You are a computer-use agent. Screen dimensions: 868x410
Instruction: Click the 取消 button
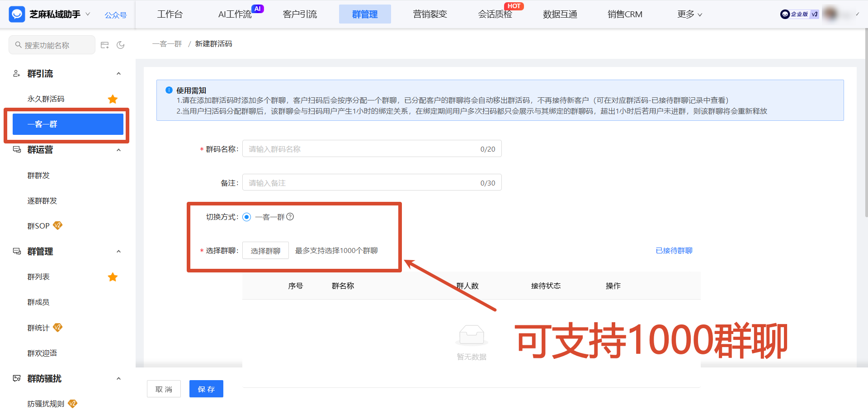click(164, 389)
